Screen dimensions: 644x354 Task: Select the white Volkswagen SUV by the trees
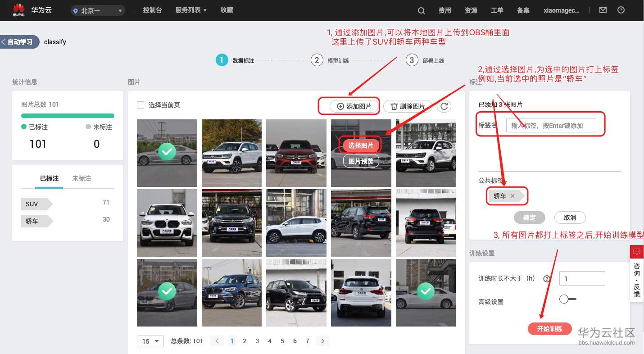click(231, 153)
